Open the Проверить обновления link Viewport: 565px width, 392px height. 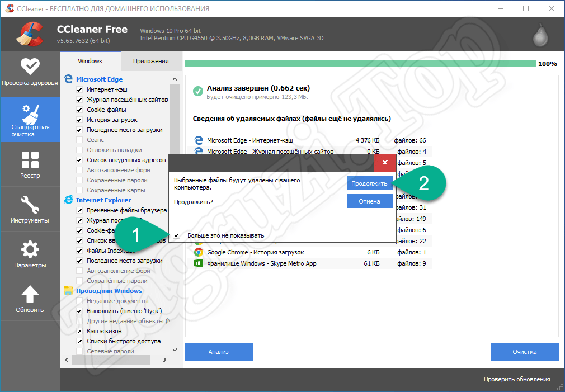pos(517,379)
